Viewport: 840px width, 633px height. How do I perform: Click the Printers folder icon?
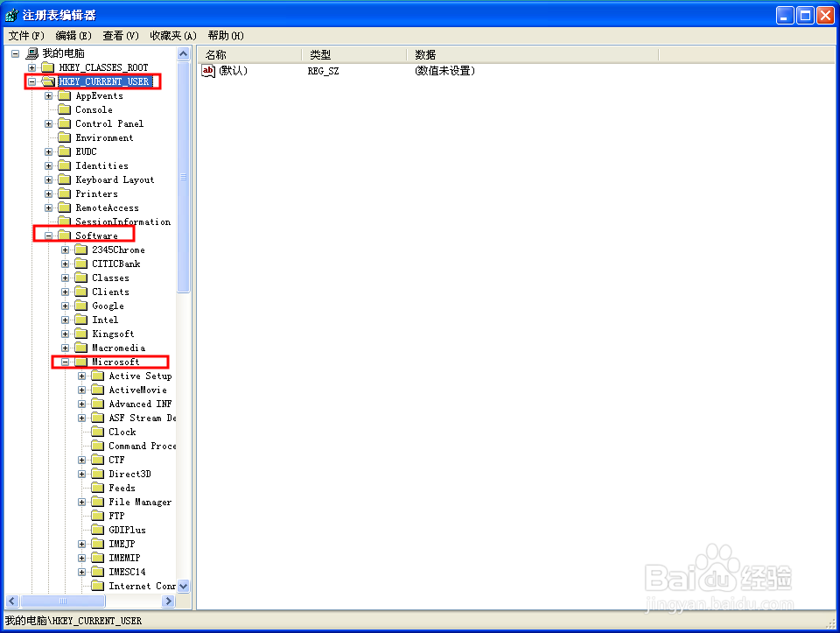65,193
